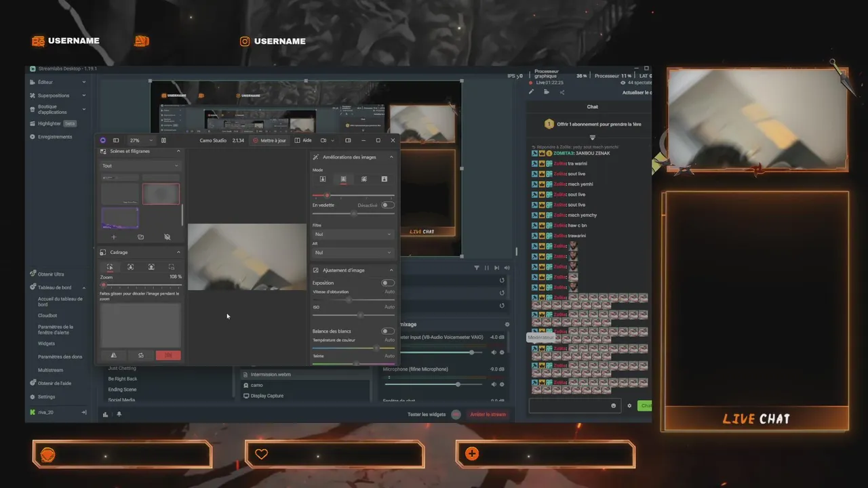Select the third face-framing icon under Cadrage

point(151,267)
